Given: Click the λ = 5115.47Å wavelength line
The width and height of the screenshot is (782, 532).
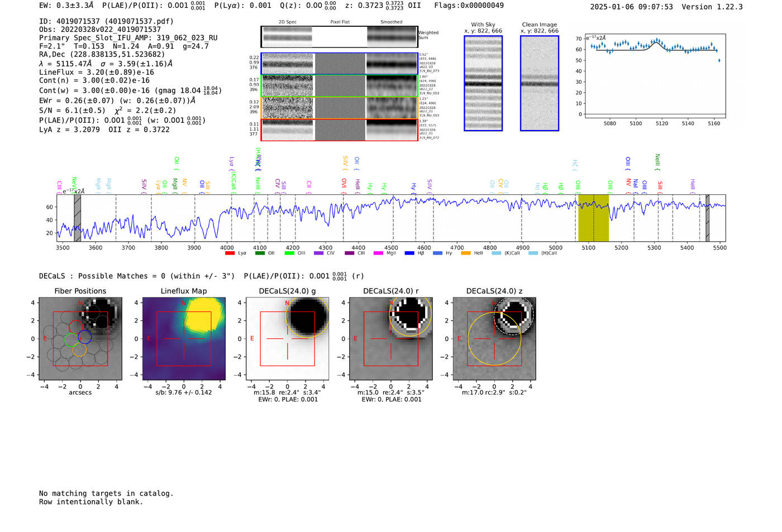Looking at the screenshot, I should tap(106, 64).
